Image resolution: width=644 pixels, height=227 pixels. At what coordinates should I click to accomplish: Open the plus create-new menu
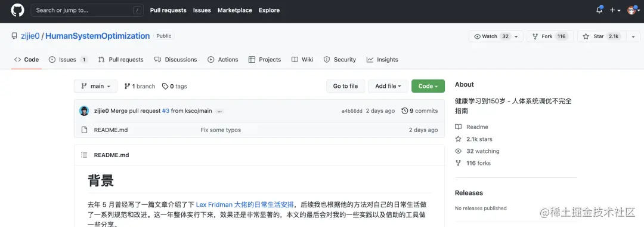tap(615, 10)
